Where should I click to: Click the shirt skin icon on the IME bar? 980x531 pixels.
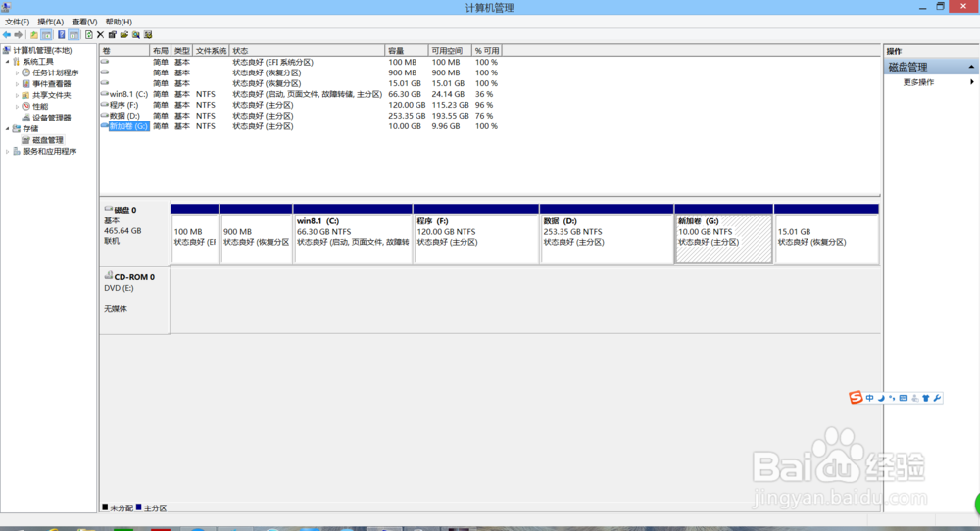(926, 398)
